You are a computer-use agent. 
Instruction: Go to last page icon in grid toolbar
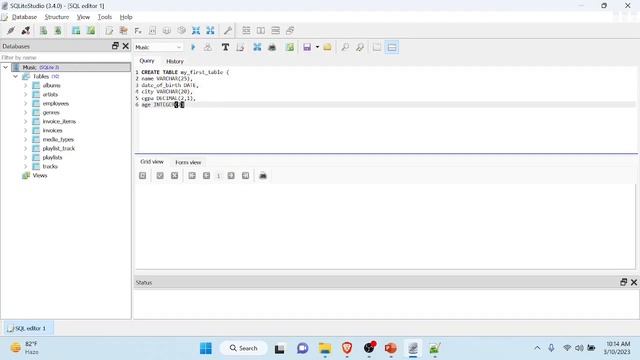[245, 176]
